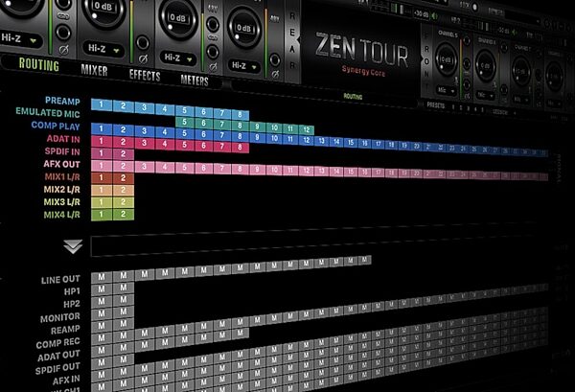Open the EFFECTS tab
Image resolution: width=575 pixels, height=392 pixels.
[145, 75]
